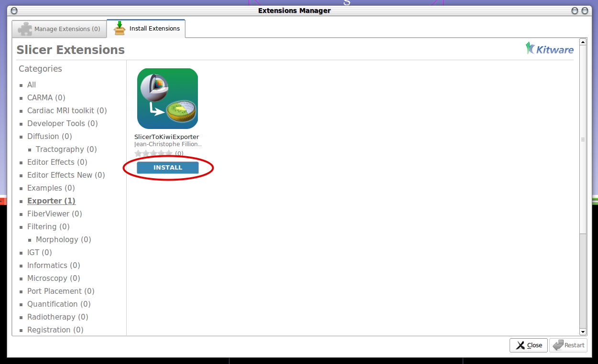Screen dimensions: 598x364
Task: Open the Filtering category
Action: pos(48,226)
